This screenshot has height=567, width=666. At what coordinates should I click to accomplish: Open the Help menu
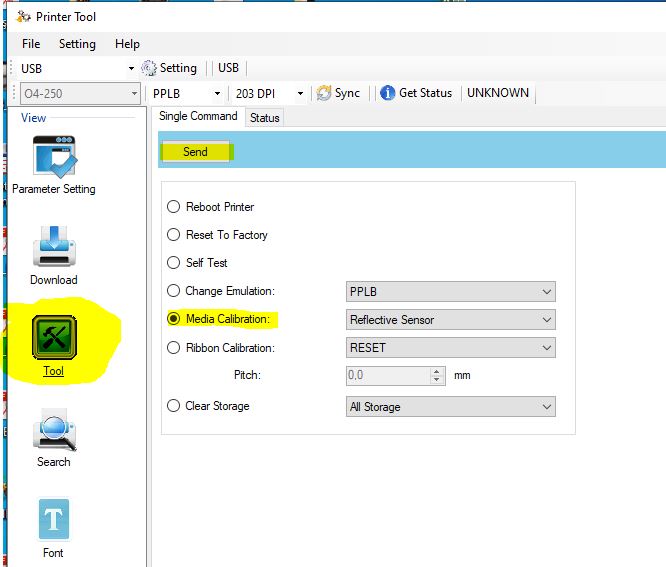pyautogui.click(x=127, y=44)
